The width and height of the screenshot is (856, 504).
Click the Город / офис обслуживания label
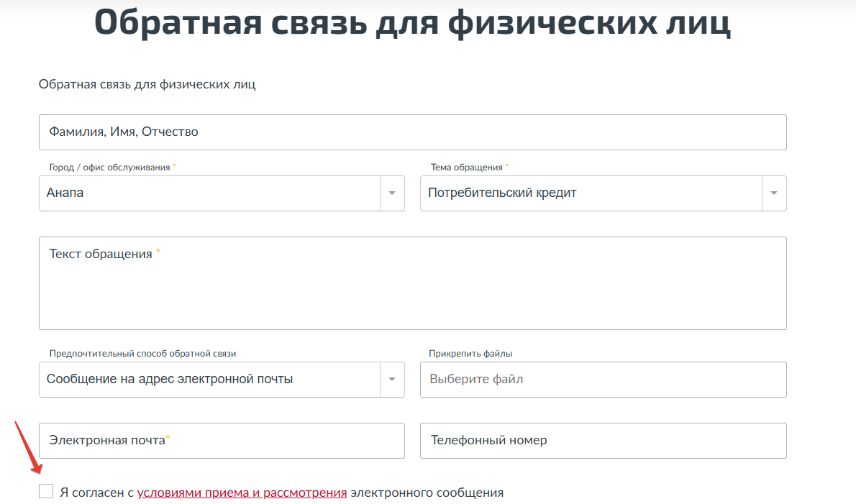(109, 168)
